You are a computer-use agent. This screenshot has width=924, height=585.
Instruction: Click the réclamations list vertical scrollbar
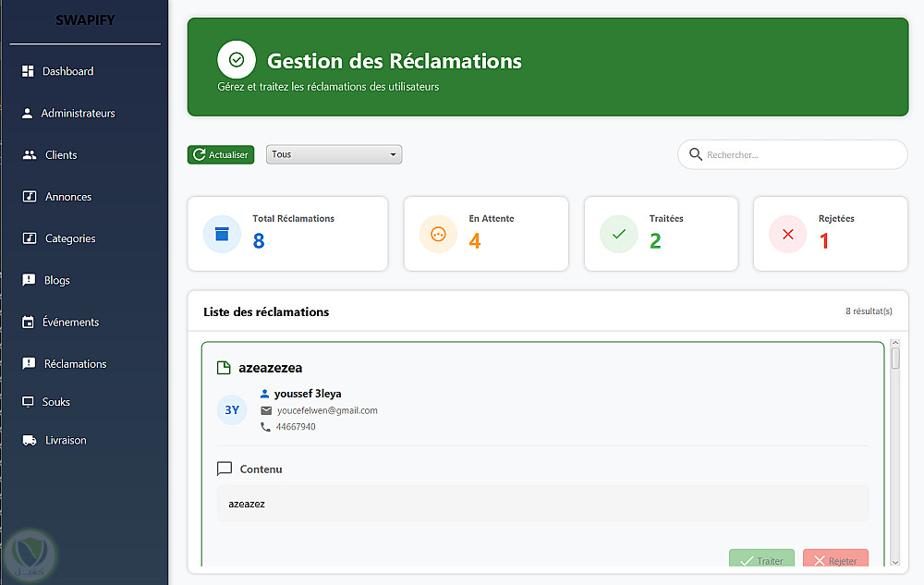894,453
